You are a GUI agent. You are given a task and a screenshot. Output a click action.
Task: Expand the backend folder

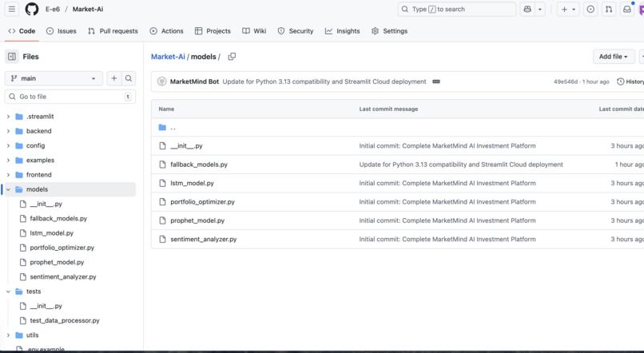[8, 131]
